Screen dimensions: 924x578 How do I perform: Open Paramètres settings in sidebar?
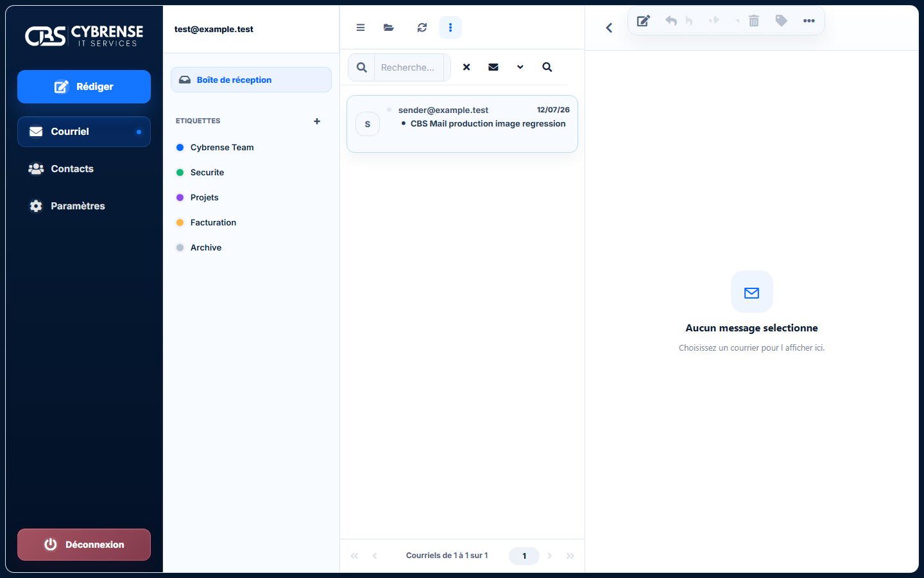(84, 206)
